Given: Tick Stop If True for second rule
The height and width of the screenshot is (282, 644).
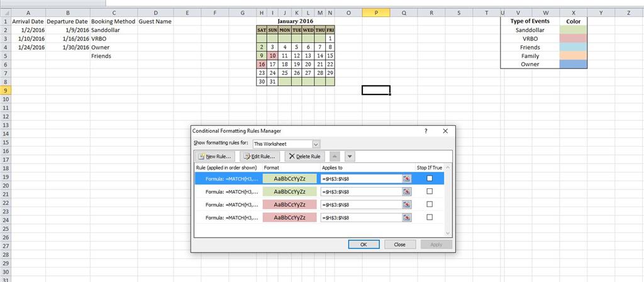Looking at the screenshot, I should [x=430, y=191].
